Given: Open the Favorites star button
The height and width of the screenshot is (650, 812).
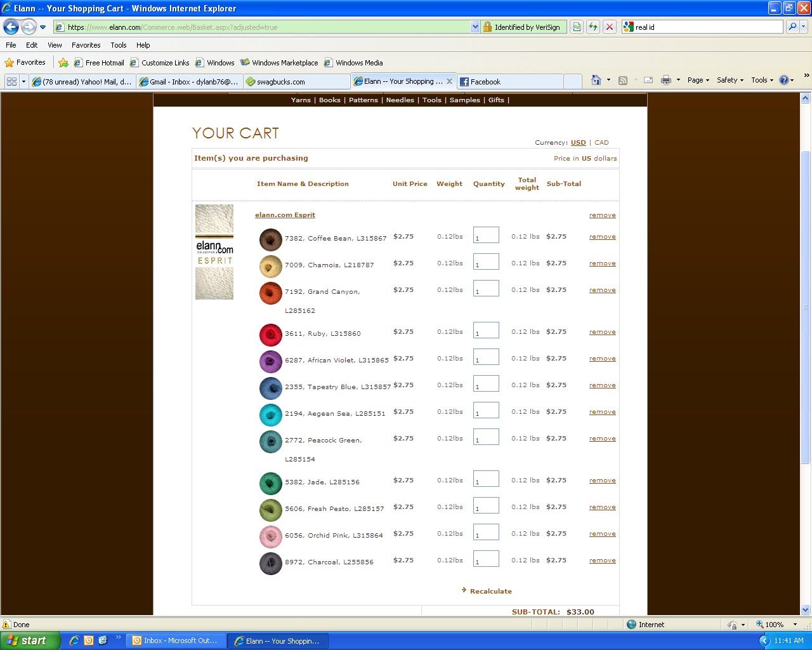Looking at the screenshot, I should [x=25, y=62].
